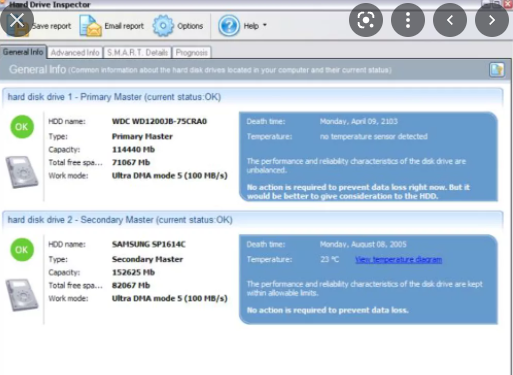This screenshot has width=513, height=375.
Task: Expand the Help dropdown arrow
Action: (265, 25)
